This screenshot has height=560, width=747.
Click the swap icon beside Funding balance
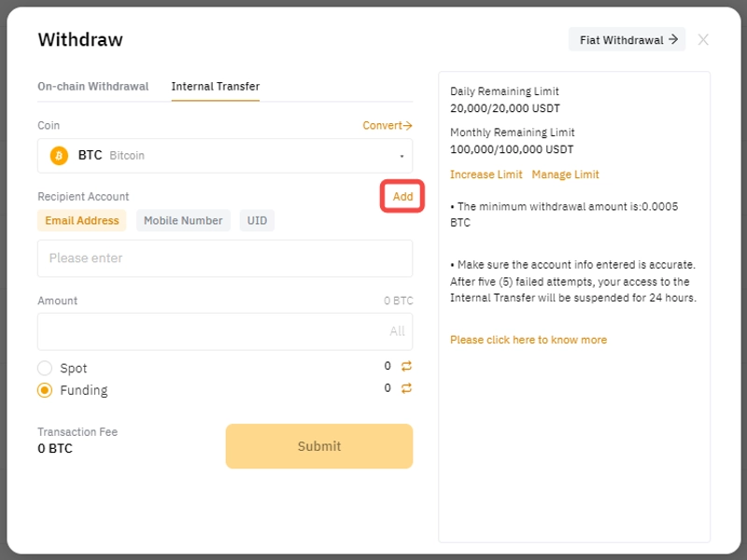406,388
